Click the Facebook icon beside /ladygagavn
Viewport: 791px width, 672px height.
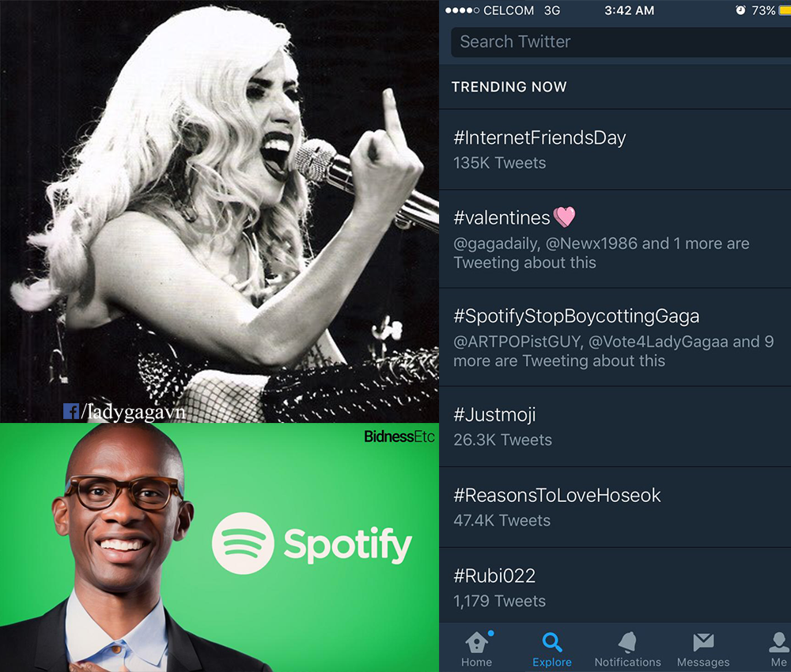pos(70,411)
